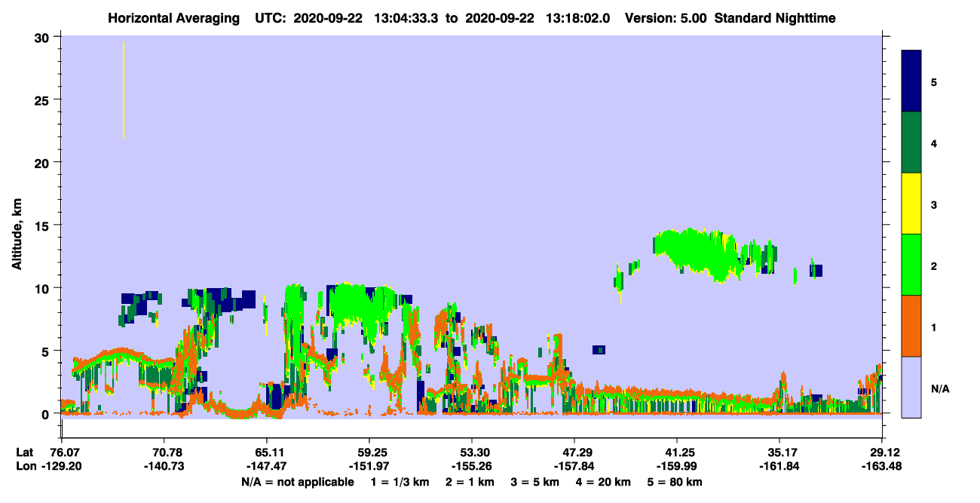Click the start time '13:04:33.3'
Viewport: 980px width, 503px height.
tap(408, 18)
